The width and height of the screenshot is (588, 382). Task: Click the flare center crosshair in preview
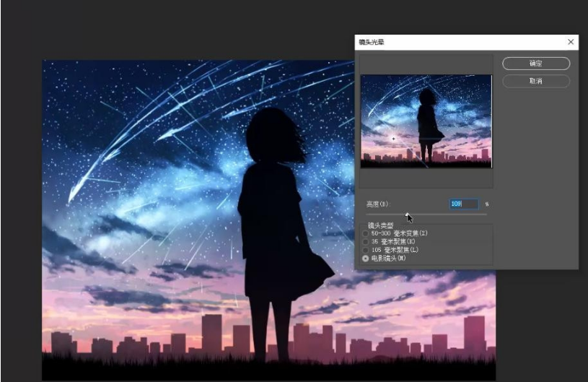393,138
